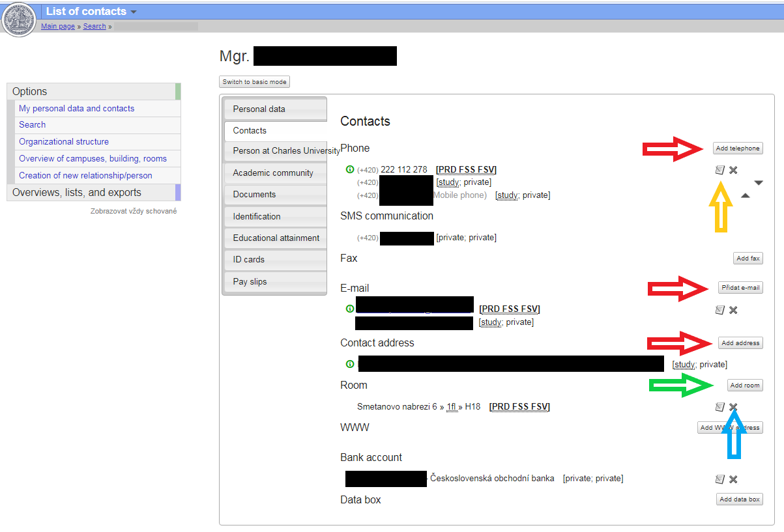
Task: Show the Pay slips tab
Action: click(x=275, y=281)
